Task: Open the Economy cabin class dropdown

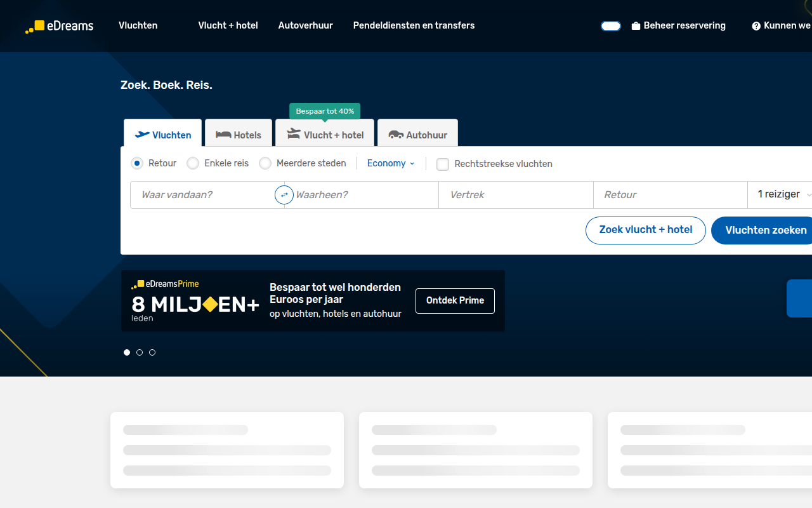Action: (x=391, y=163)
